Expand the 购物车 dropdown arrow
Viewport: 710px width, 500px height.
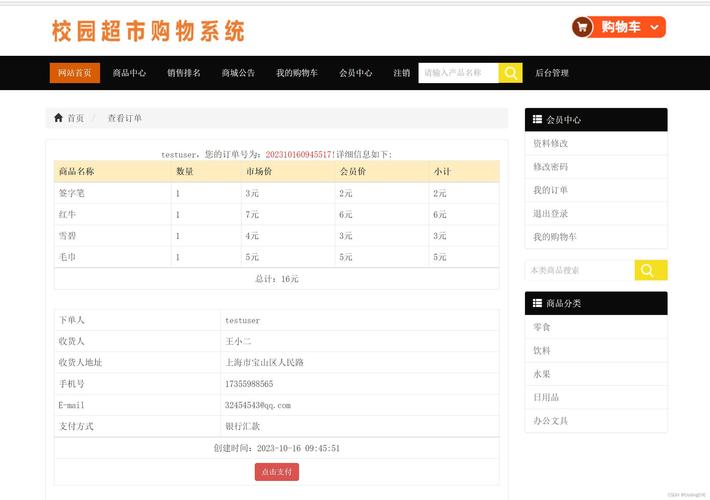[653, 27]
